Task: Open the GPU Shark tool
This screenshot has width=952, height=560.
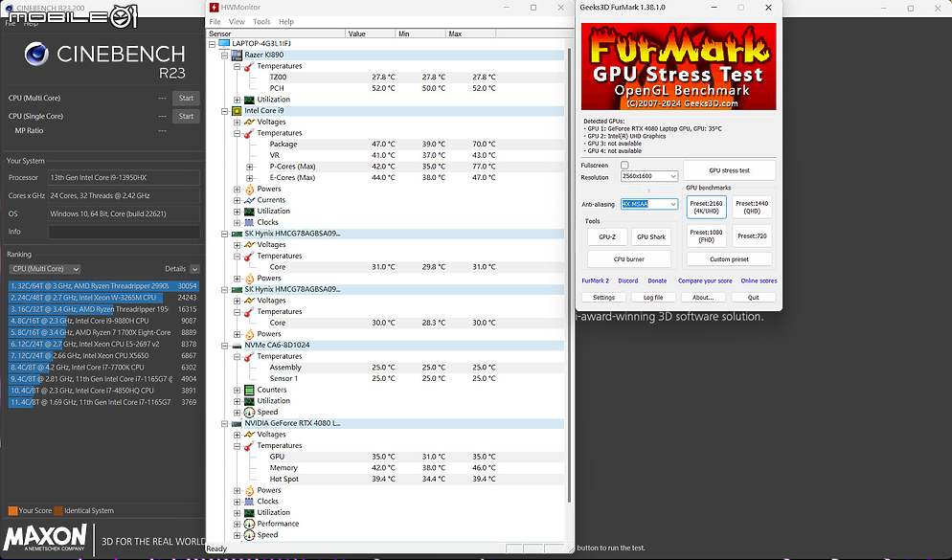Action: (x=651, y=237)
